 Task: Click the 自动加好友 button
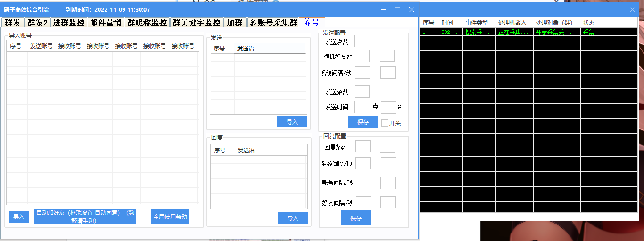tap(85, 216)
